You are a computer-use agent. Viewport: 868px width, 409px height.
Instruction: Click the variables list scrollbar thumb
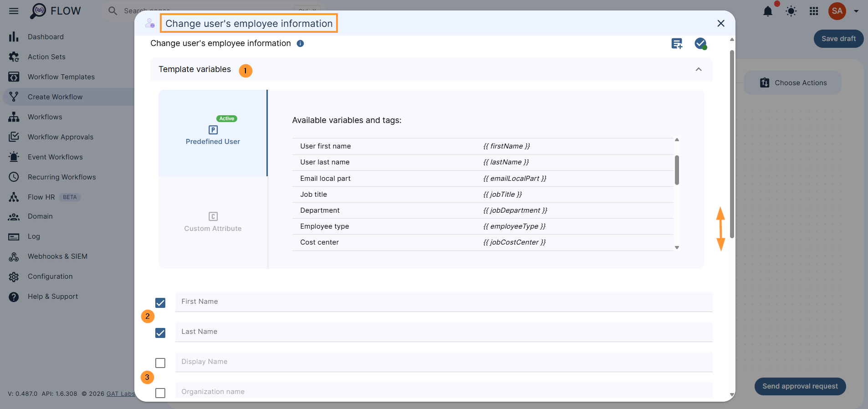pos(677,170)
